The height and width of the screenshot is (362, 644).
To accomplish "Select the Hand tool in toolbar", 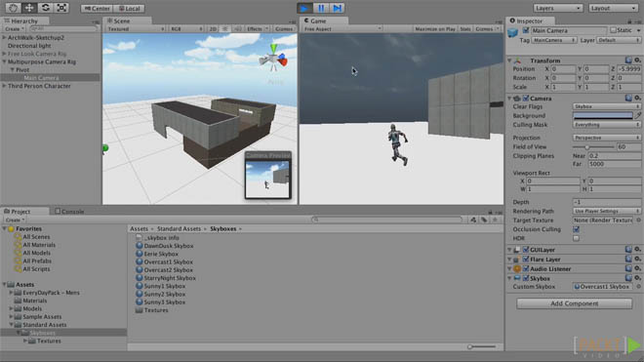I will point(13,8).
